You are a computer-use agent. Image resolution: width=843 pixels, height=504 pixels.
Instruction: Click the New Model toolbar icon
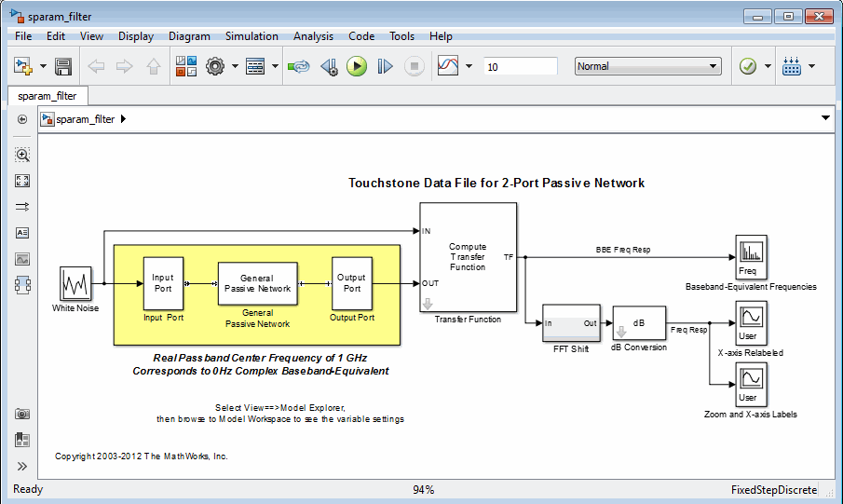[23, 66]
